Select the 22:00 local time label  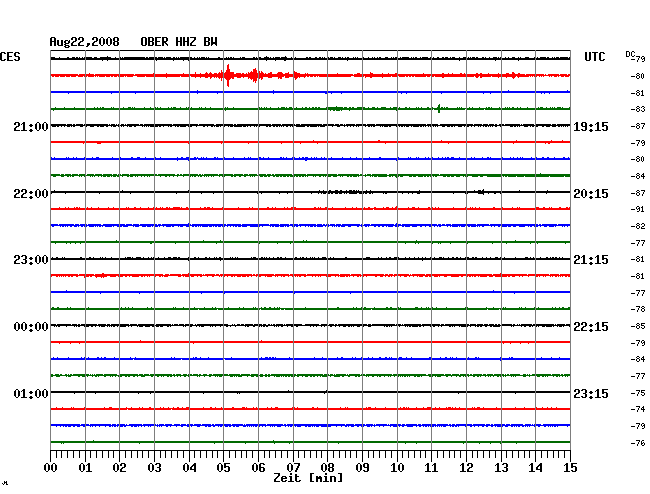(31, 194)
